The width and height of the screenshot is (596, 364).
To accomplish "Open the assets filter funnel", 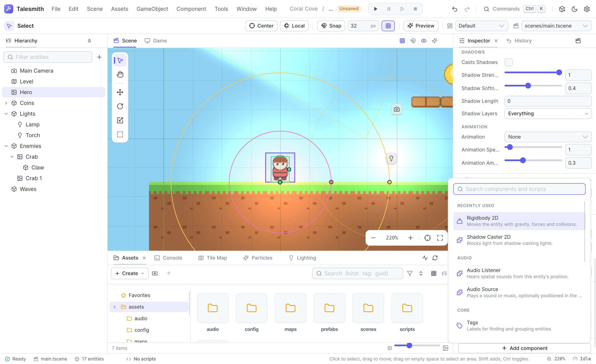I will (410, 273).
